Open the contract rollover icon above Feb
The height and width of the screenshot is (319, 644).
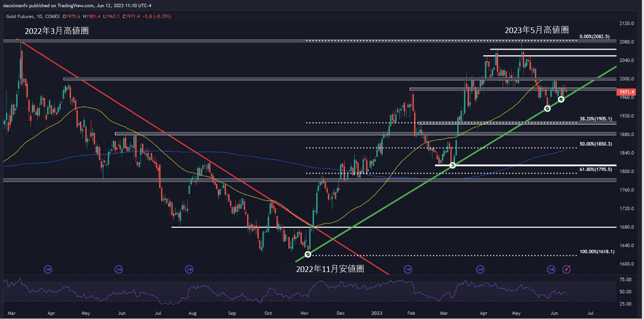pyautogui.click(x=408, y=269)
